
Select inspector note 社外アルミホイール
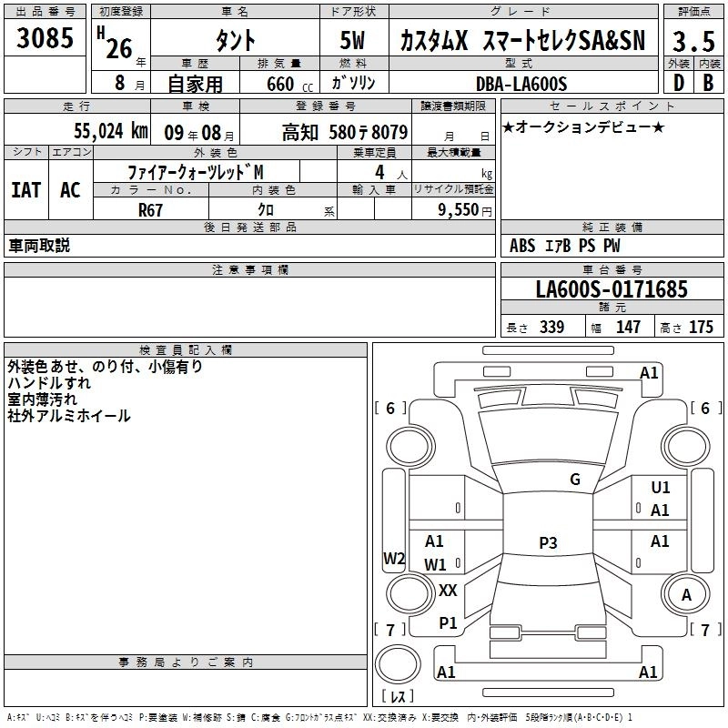(69, 416)
